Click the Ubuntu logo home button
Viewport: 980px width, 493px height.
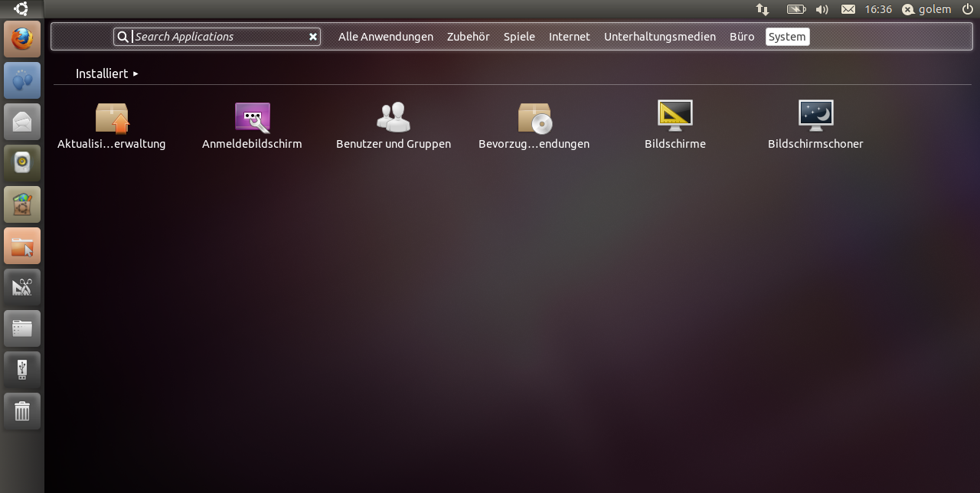pos(21,9)
